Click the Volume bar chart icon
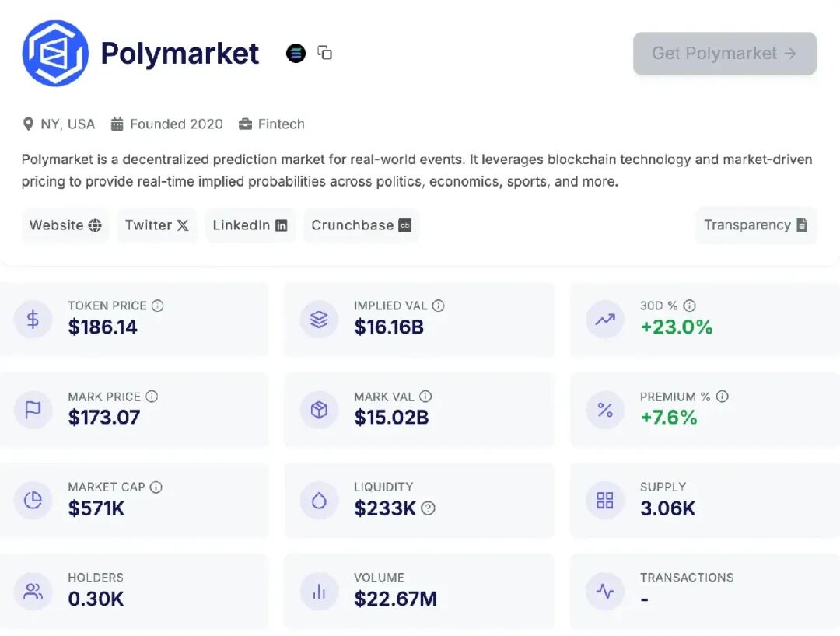This screenshot has height=636, width=840. (319, 592)
